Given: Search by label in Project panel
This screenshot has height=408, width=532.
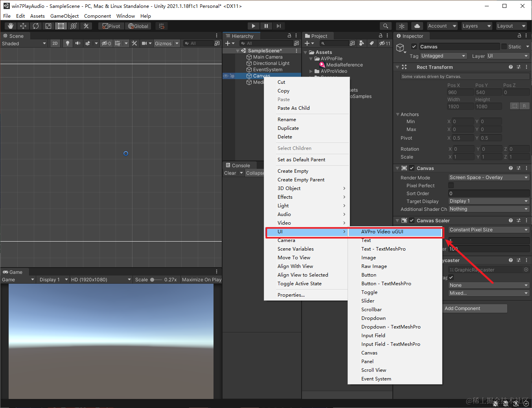Looking at the screenshot, I should [372, 43].
